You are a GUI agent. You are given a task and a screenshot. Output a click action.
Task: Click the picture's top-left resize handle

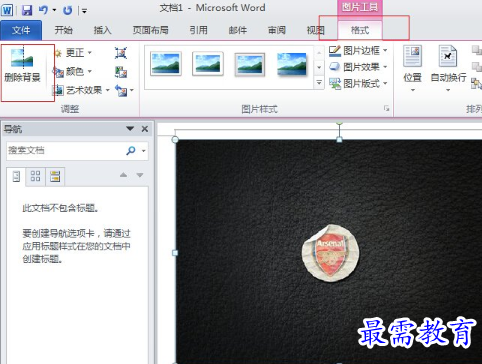coord(175,140)
